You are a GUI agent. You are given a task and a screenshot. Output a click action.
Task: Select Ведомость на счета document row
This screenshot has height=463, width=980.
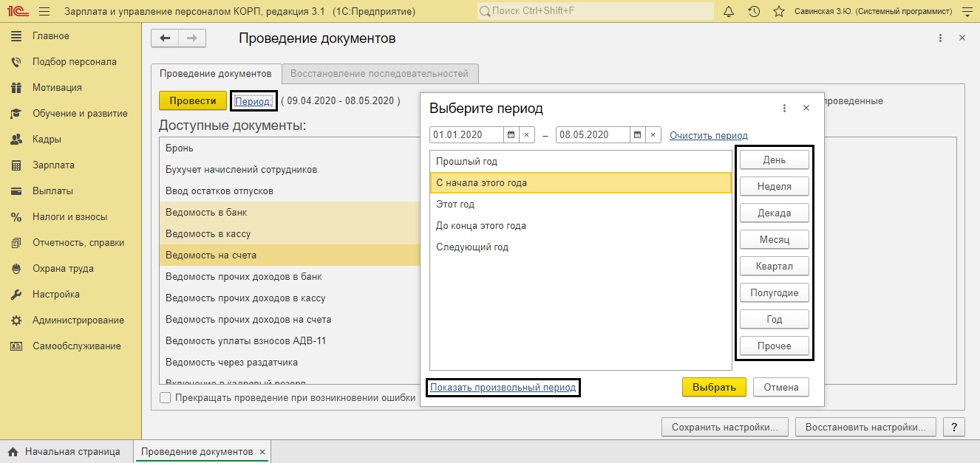[289, 255]
